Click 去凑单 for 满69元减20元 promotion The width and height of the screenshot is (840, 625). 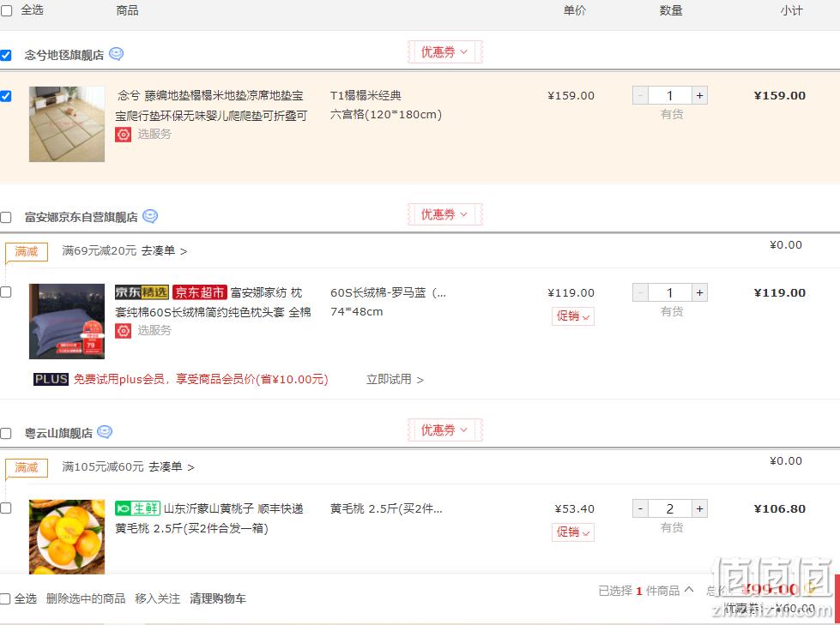(x=164, y=251)
